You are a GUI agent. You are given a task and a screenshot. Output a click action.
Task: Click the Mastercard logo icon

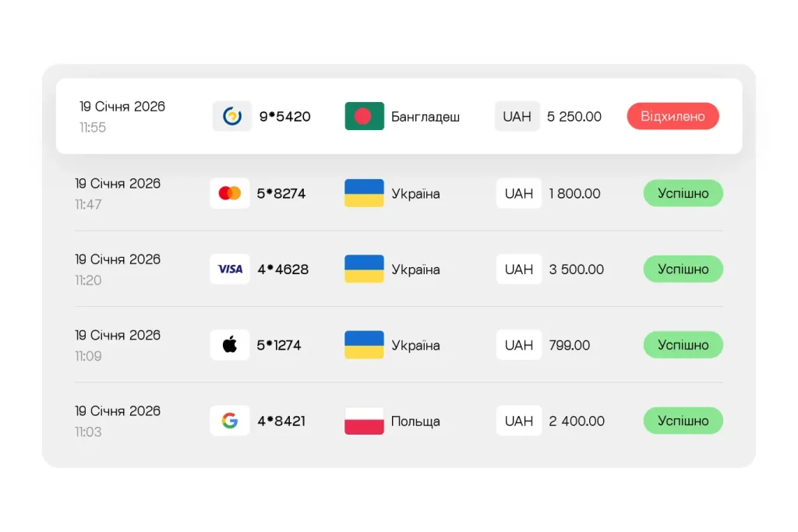[230, 193]
